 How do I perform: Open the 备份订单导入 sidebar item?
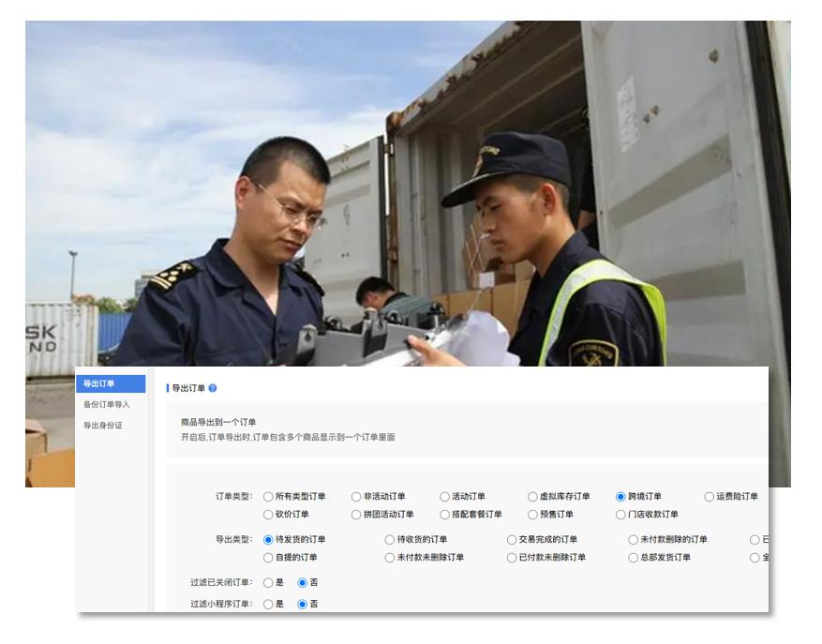point(104,403)
